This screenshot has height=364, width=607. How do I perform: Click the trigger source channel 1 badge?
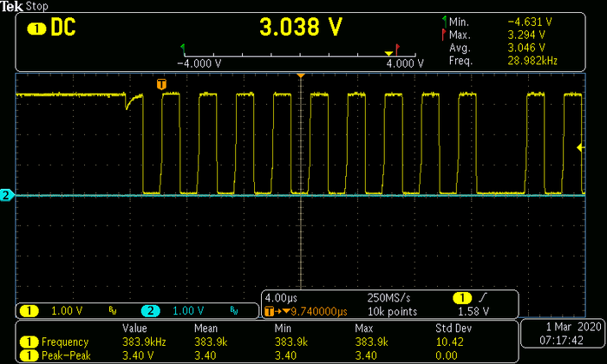click(x=462, y=298)
